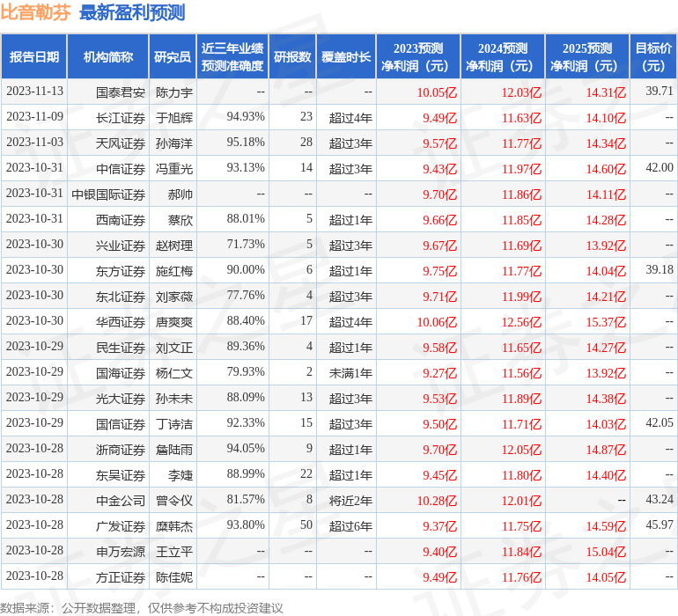678x616 pixels.
Task: Click target price 39.71
Action: 660,92
